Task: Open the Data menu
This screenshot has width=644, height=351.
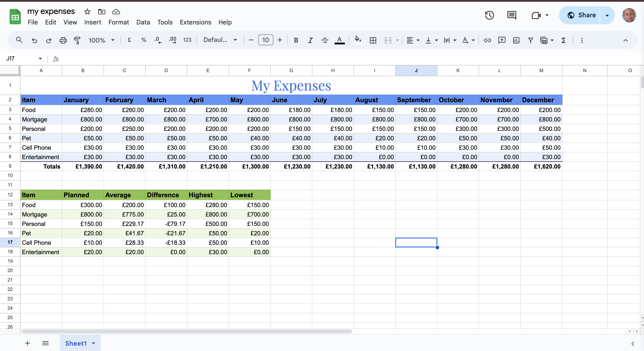Action: pos(143,22)
